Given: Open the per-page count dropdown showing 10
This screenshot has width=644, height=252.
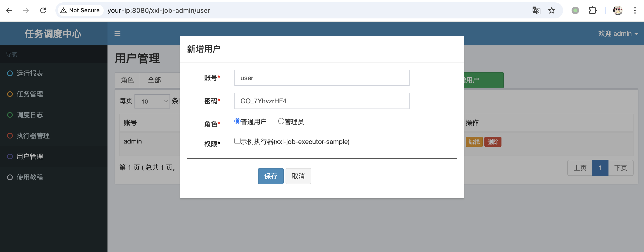Looking at the screenshot, I should pyautogui.click(x=152, y=101).
